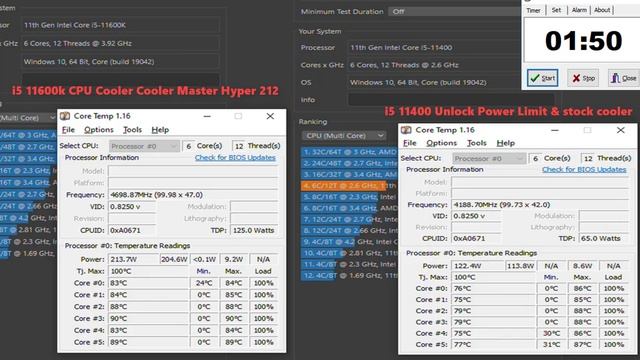Click the timer Close button

(x=624, y=78)
